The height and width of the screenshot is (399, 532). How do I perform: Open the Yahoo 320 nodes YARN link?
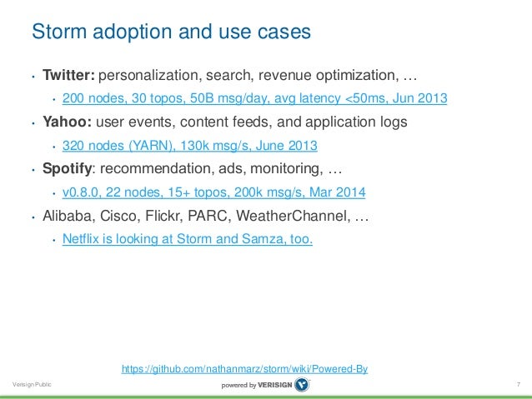190,146
